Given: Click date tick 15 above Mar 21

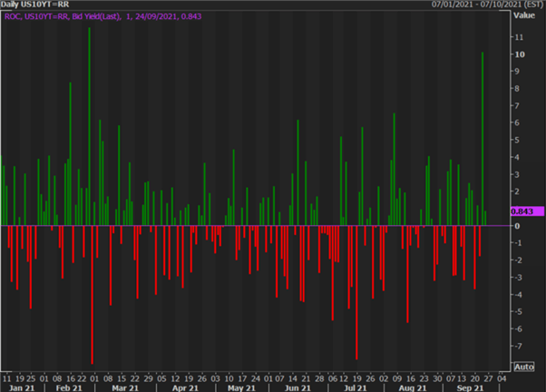Looking at the screenshot, I should 122,378.
